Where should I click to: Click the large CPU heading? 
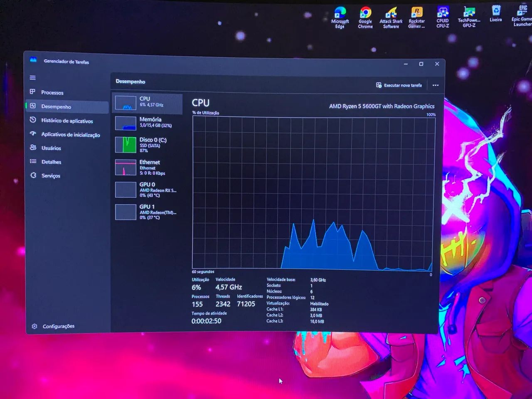pyautogui.click(x=201, y=103)
